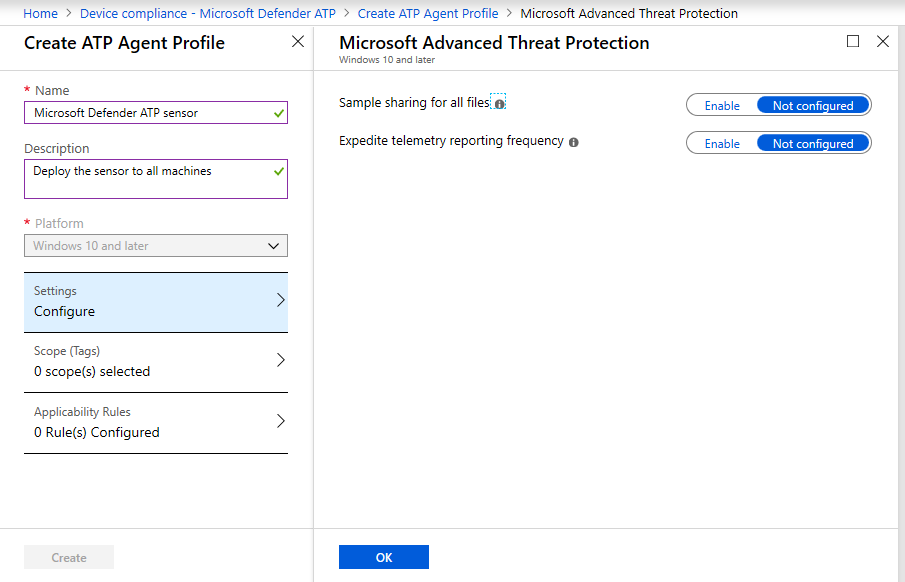Maximize the Microsoft Advanced Threat Protection blade
Image resolution: width=905 pixels, height=582 pixels.
[853, 42]
